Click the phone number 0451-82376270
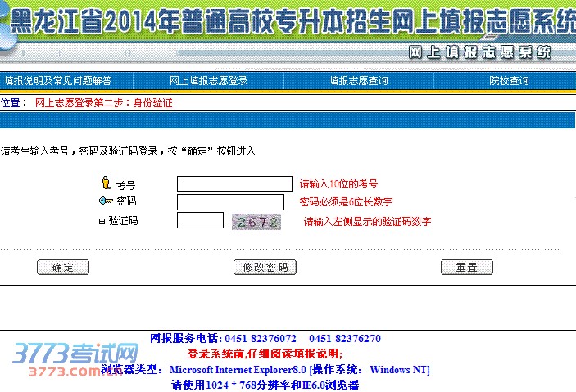Viewport: 576px width, 392px height. click(344, 339)
